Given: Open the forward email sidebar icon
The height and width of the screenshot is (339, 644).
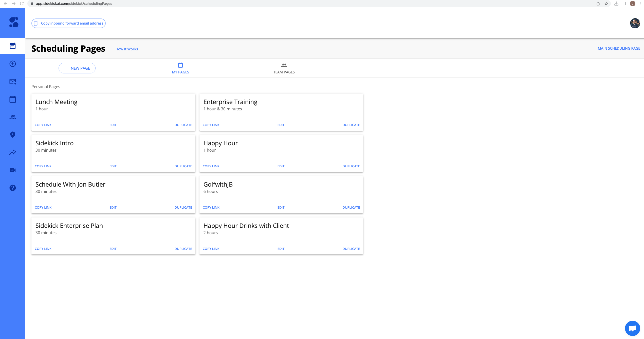Looking at the screenshot, I should click(x=13, y=82).
